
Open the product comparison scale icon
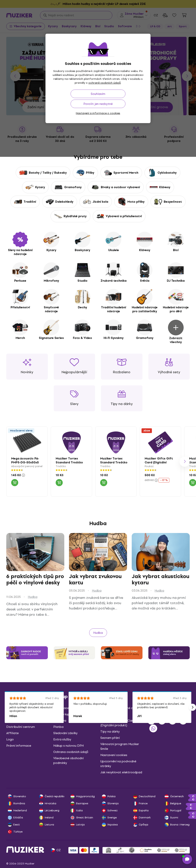pyautogui.click(x=165, y=15)
